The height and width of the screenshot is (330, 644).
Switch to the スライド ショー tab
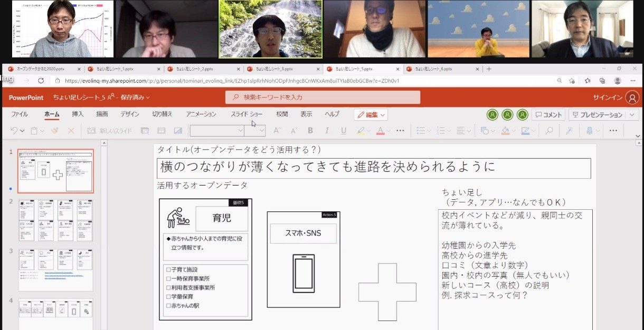click(x=247, y=114)
